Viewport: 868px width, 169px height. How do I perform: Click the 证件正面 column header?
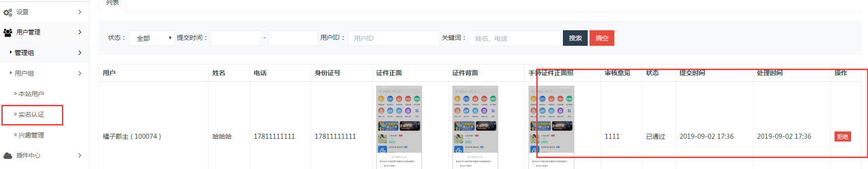point(389,73)
